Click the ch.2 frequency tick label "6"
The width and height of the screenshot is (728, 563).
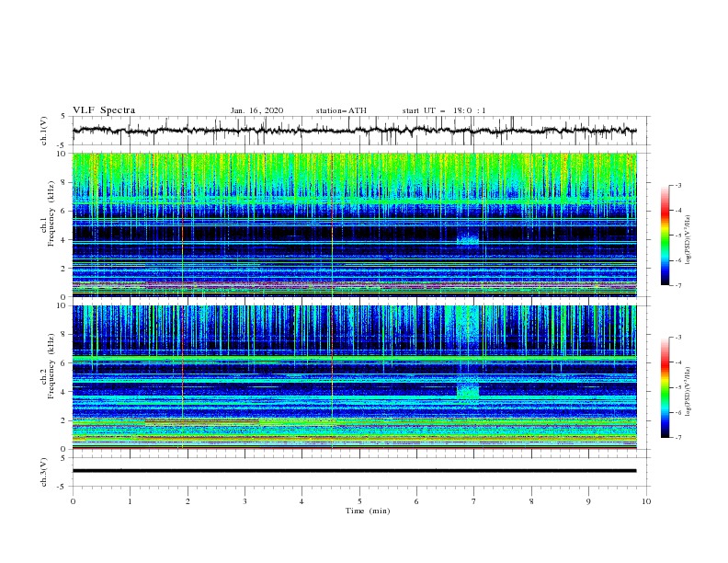pyautogui.click(x=64, y=363)
